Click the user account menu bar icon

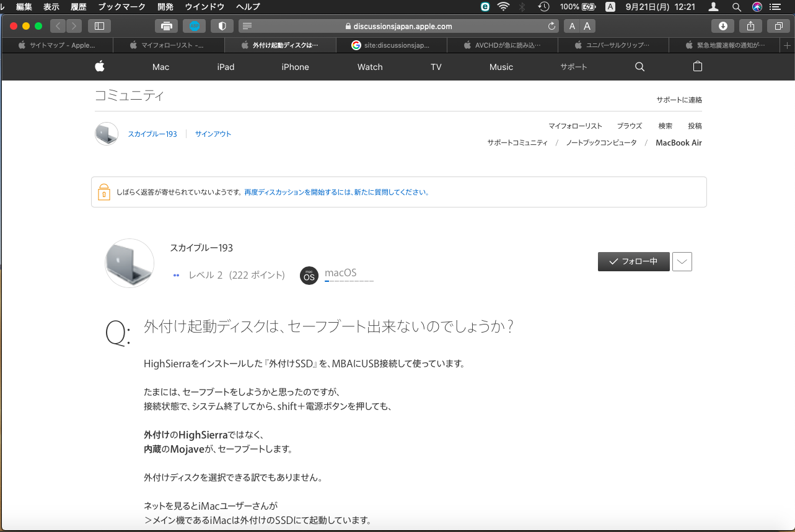click(x=714, y=7)
